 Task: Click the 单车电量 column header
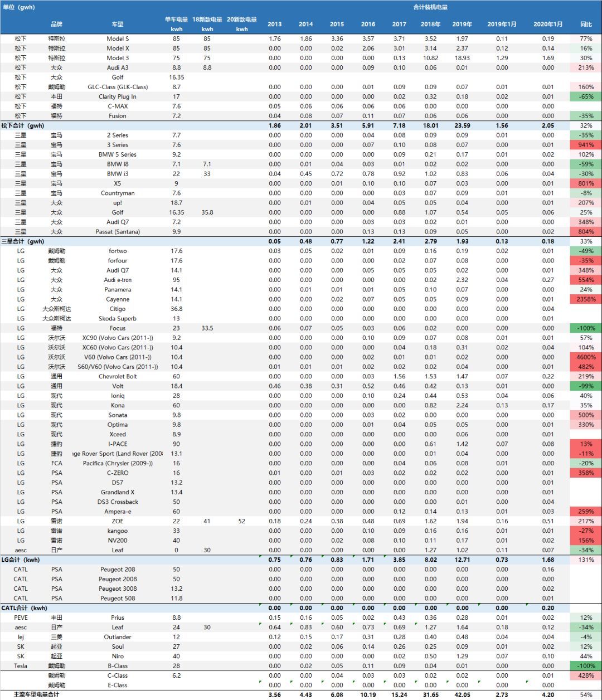(x=176, y=20)
